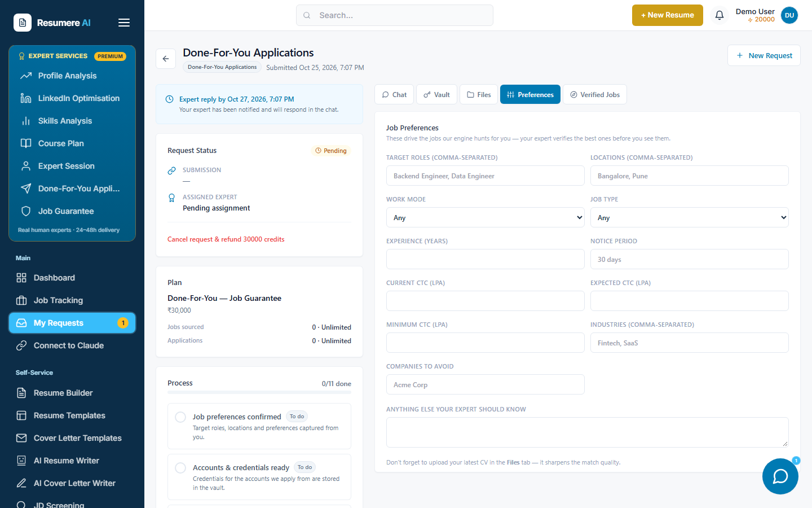Screen dimensions: 812x508
Task: Open Resume Templates
Action: [x=72, y=415]
